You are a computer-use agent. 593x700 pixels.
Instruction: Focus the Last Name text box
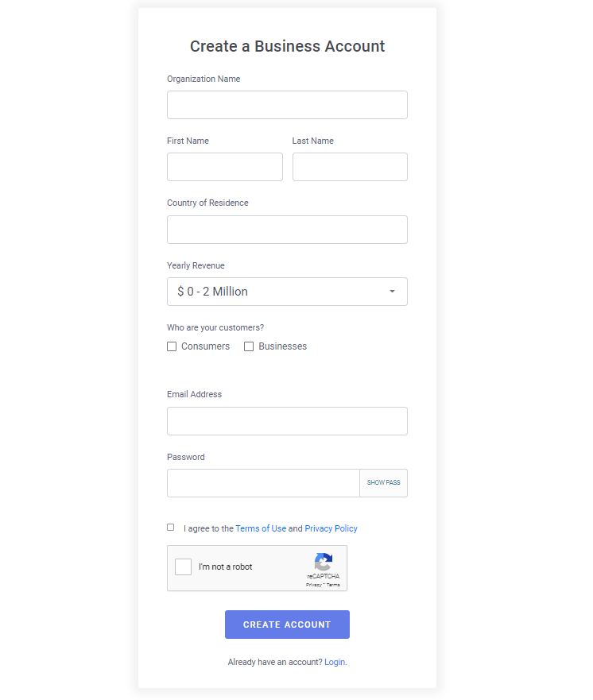click(x=350, y=167)
